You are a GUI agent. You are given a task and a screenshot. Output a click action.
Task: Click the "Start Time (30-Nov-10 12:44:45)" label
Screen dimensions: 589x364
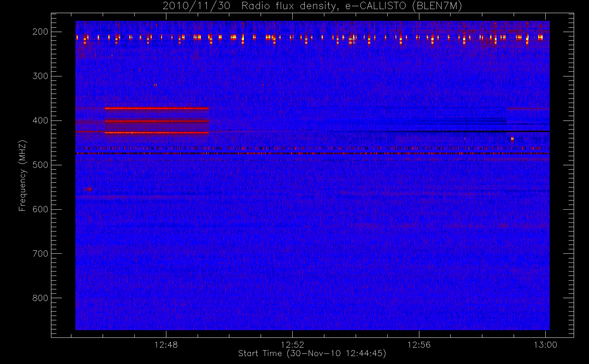(312, 353)
